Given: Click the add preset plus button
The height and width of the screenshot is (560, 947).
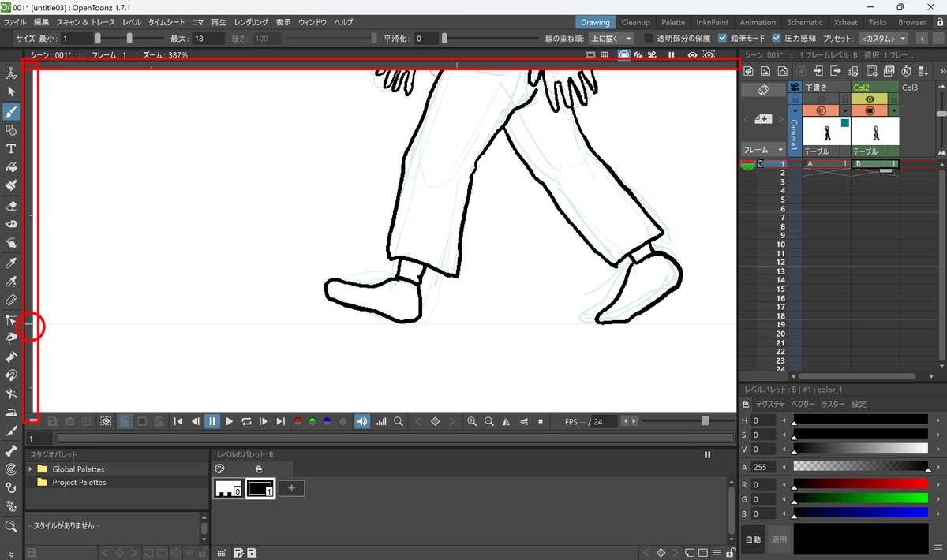Looking at the screenshot, I should 921,38.
